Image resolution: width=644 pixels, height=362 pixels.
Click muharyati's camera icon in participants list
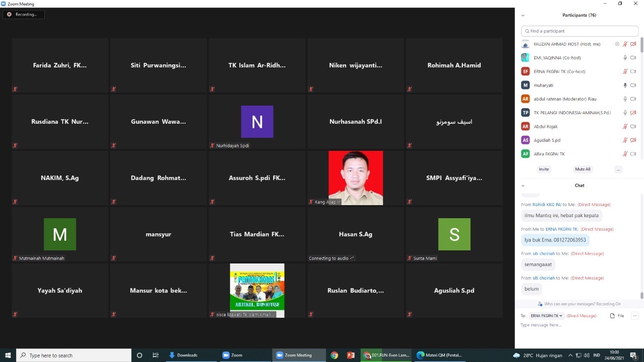[633, 85]
